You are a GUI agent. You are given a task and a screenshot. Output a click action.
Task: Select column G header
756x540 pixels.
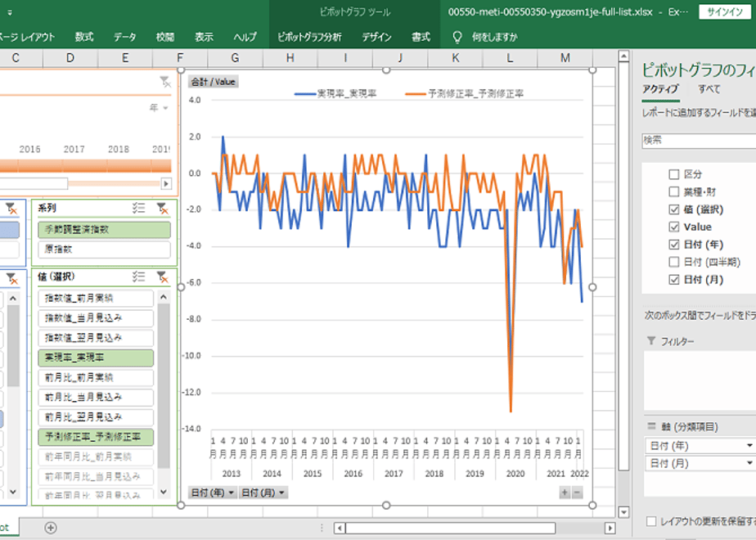[235, 58]
